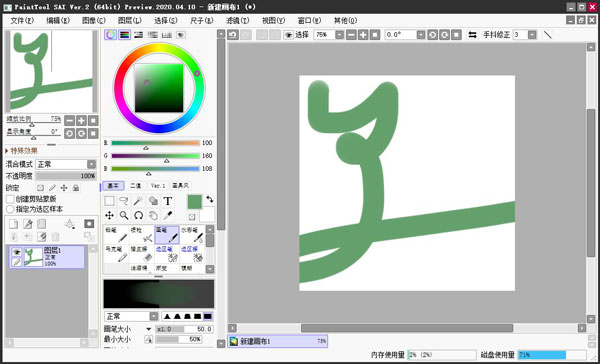This screenshot has width=600, height=364.
Task: Open the 滤镜 menu
Action: tap(237, 21)
